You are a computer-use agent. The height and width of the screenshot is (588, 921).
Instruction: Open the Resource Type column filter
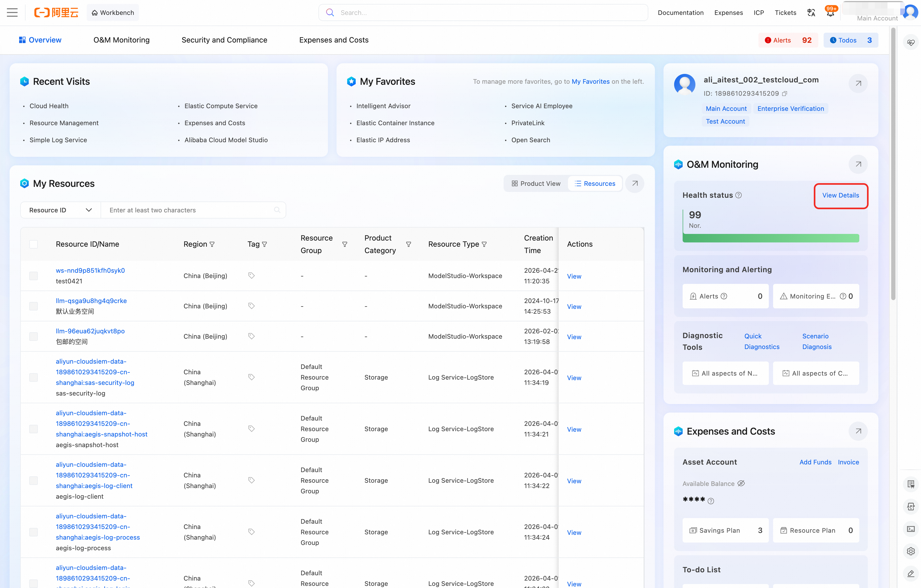tap(484, 244)
